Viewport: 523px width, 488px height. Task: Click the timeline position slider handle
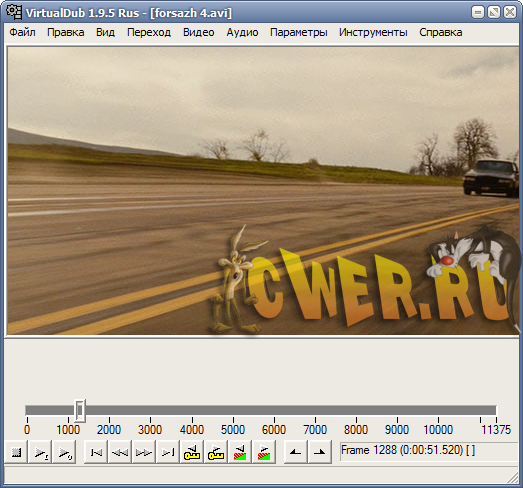click(x=80, y=410)
